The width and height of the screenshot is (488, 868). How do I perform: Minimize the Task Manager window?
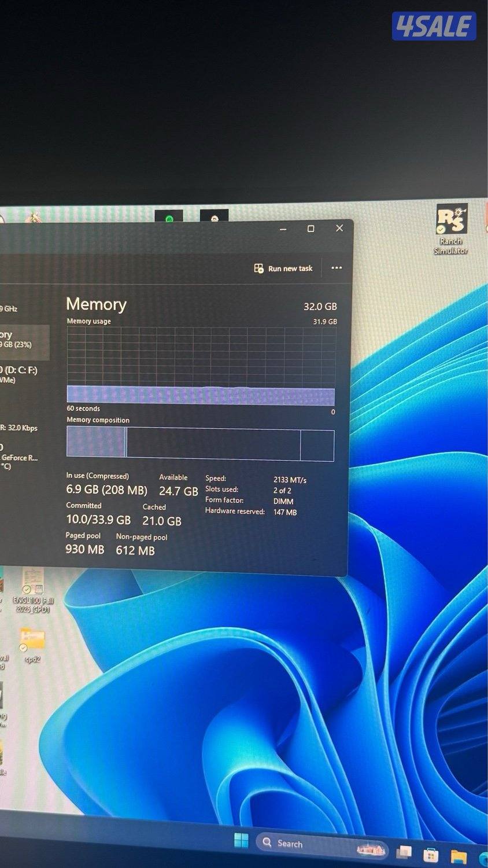click(x=283, y=229)
